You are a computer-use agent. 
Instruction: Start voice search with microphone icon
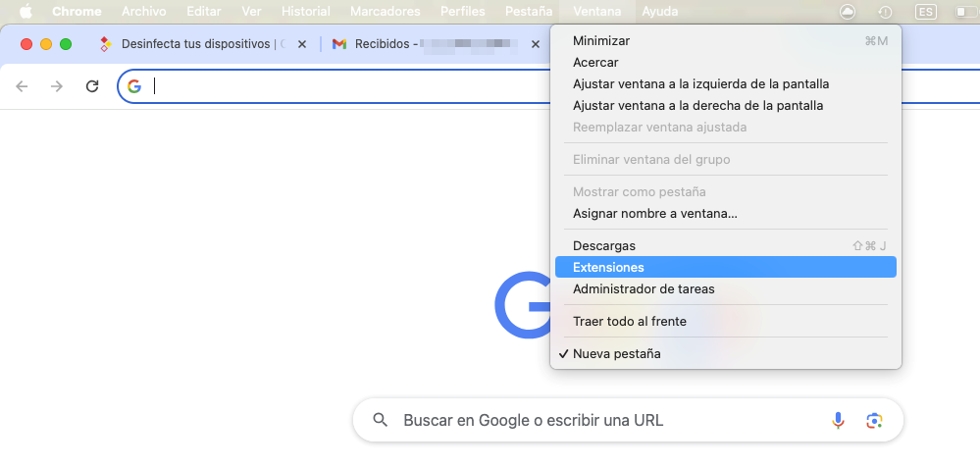pyautogui.click(x=838, y=421)
